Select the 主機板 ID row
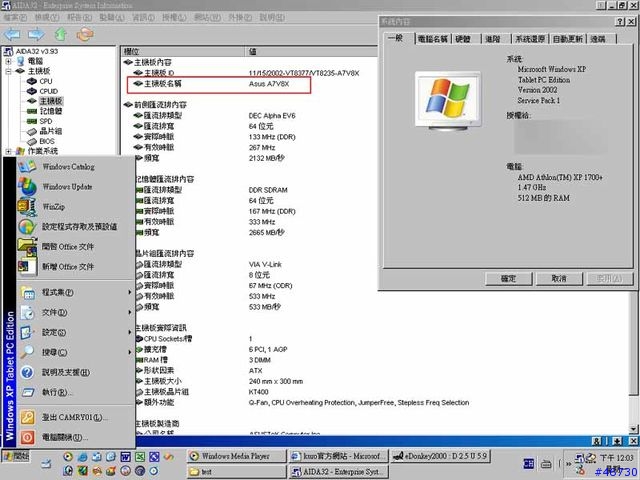640x480 pixels. [246, 73]
